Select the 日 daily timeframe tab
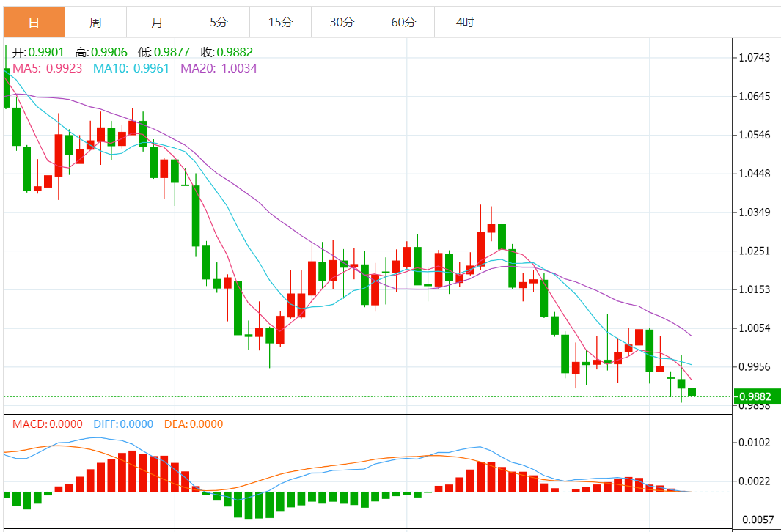The width and height of the screenshot is (781, 532). coord(34,22)
